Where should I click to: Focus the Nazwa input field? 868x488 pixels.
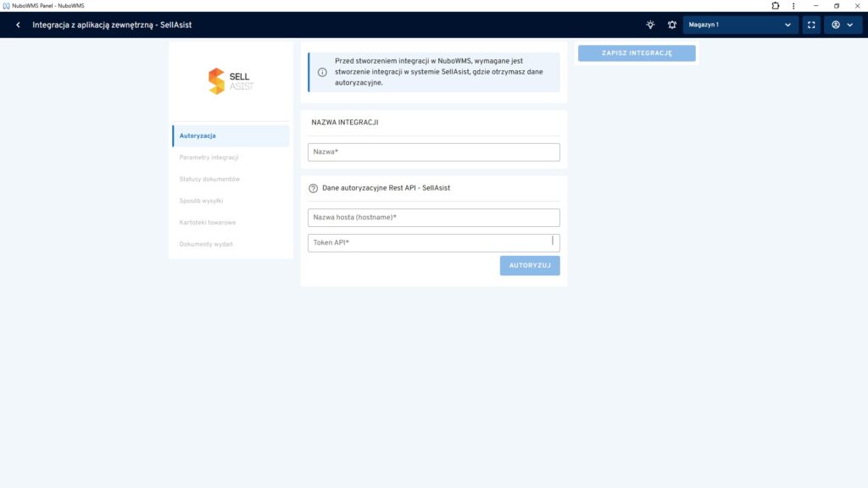[x=433, y=152]
